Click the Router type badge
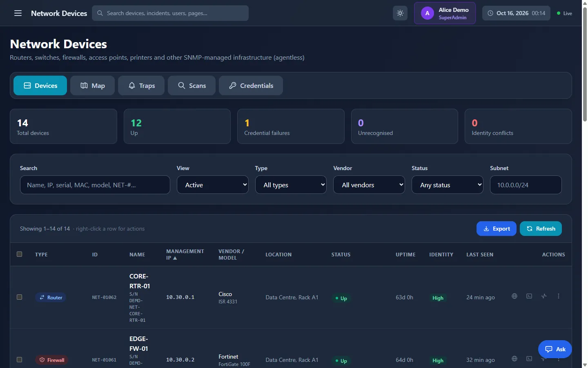This screenshot has height=368, width=588. coord(51,298)
